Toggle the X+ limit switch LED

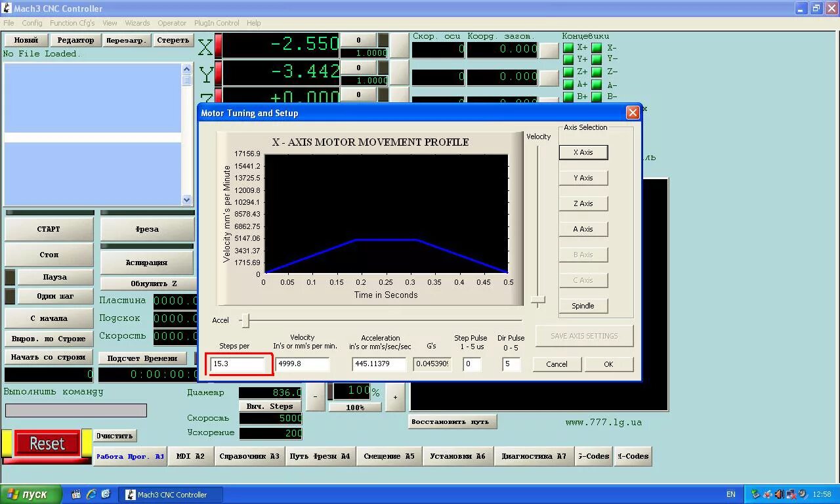(568, 48)
